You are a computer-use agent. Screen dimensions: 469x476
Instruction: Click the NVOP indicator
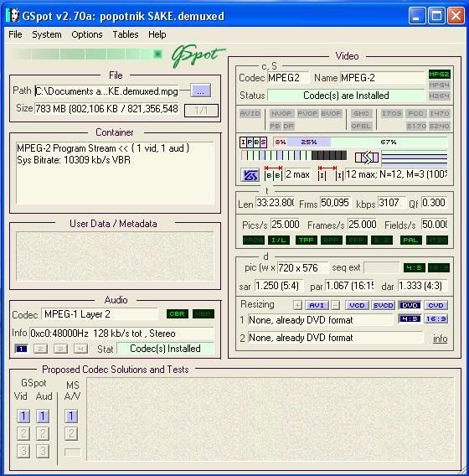281,113
